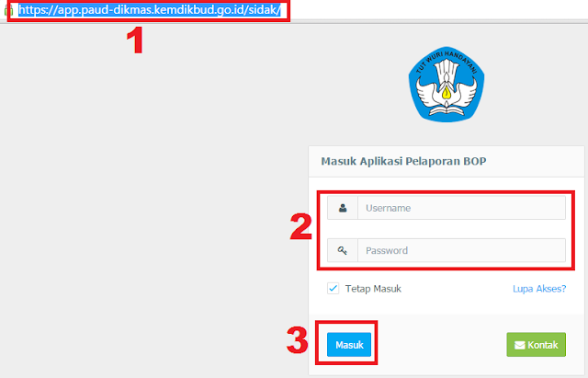Click the yellow flame in logo center
Viewport: 588px width, 378px height.
[447, 92]
